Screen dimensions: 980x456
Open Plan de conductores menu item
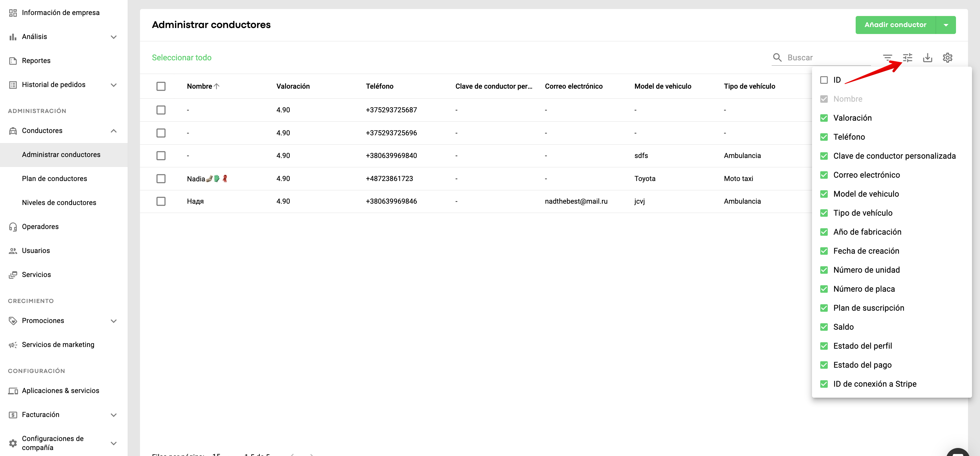pos(54,178)
